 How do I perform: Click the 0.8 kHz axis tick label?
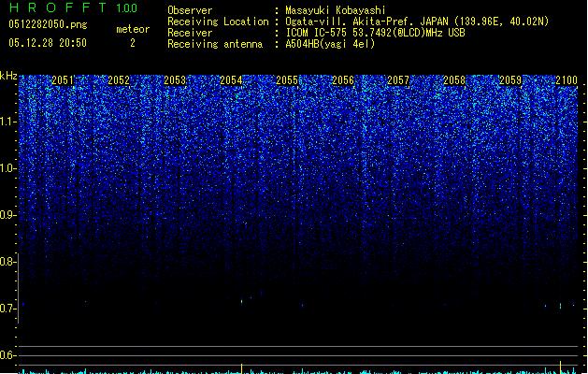8,262
